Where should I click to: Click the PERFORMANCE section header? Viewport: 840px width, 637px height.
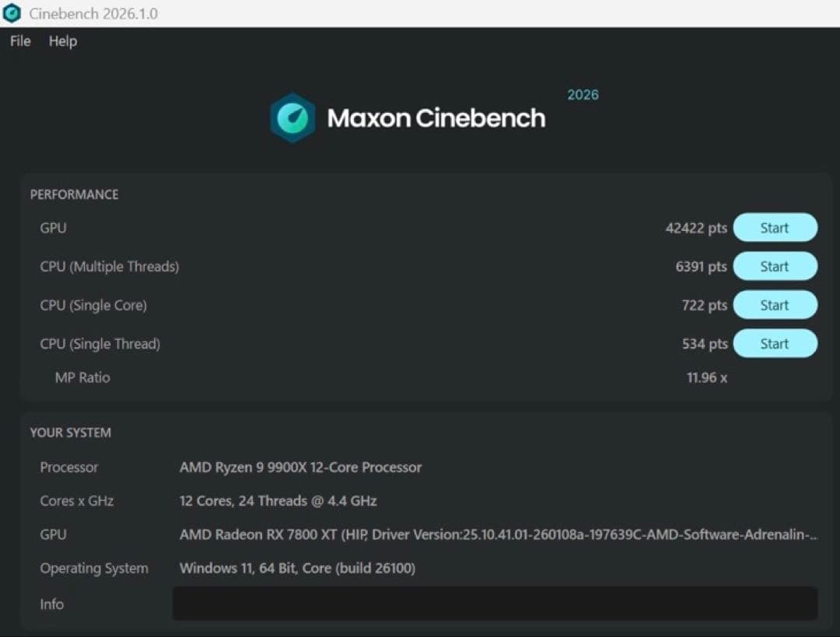(x=74, y=194)
